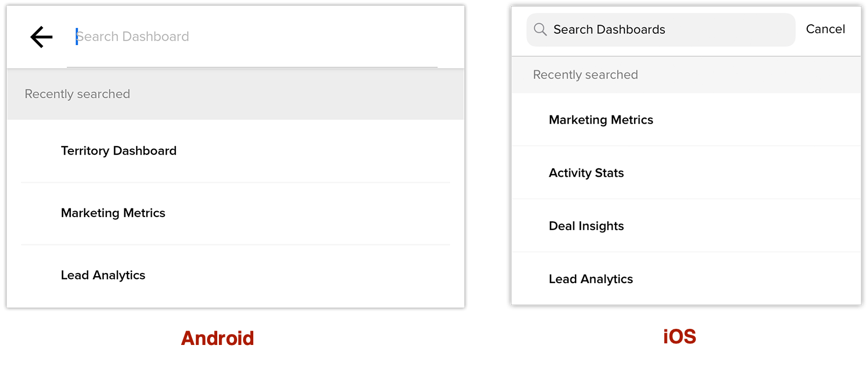Tap the back arrow in Android search
This screenshot has height=367, width=868.
coord(41,37)
